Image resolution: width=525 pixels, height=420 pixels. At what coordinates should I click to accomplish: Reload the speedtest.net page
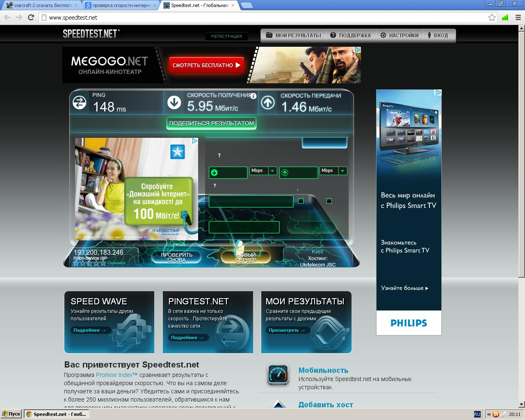[x=31, y=17]
